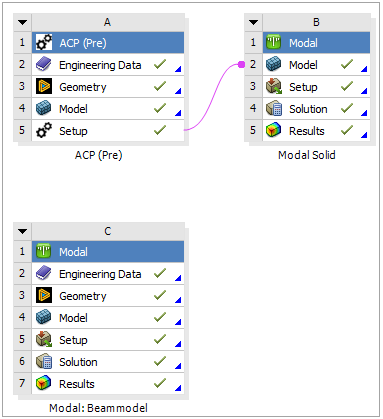Click the system name 'Modal: Beammodel' below block C
Screen dimensions: 383x419
(98, 408)
